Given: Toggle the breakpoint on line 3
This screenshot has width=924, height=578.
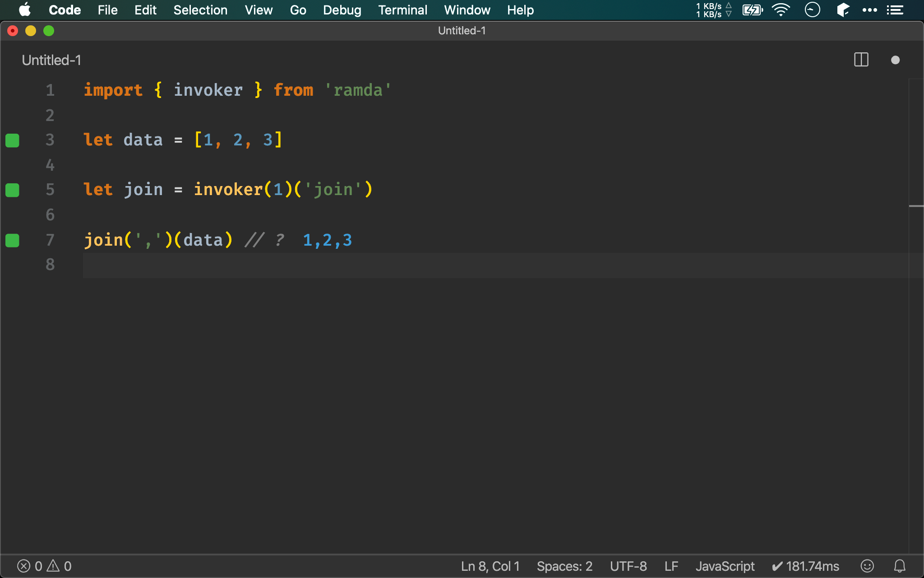Looking at the screenshot, I should tap(12, 140).
